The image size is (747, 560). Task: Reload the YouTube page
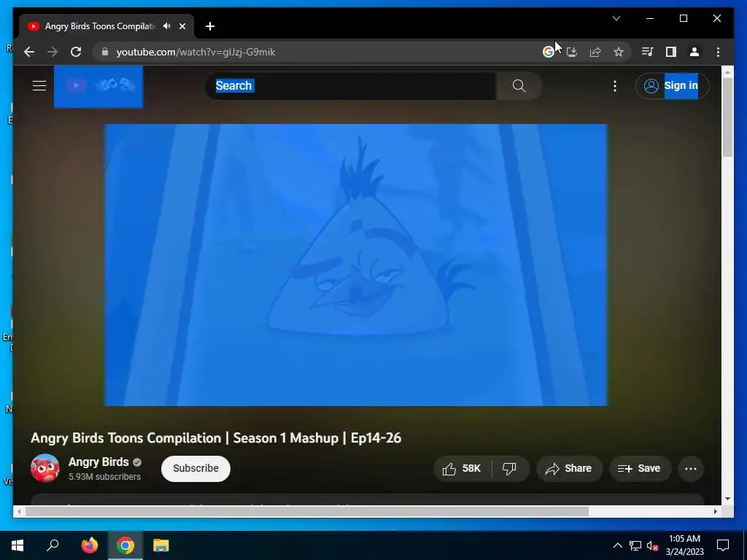76,52
